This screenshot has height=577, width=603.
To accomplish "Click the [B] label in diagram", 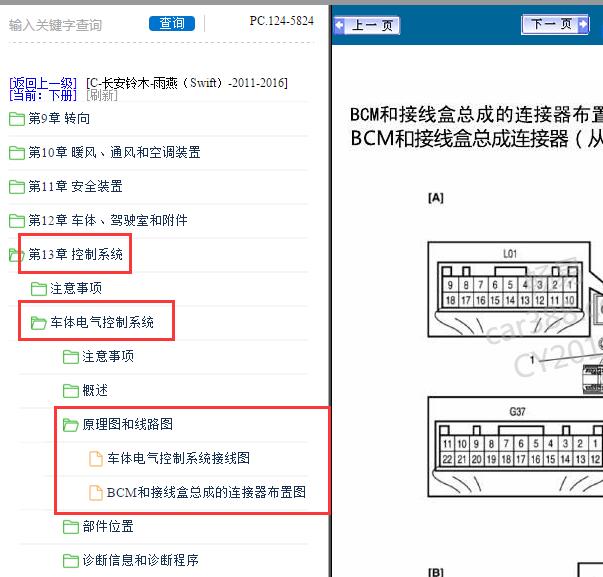I will pyautogui.click(x=436, y=572).
